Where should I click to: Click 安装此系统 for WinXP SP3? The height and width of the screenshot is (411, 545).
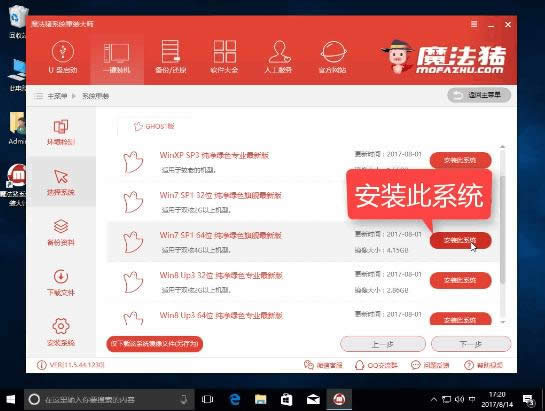(x=460, y=160)
